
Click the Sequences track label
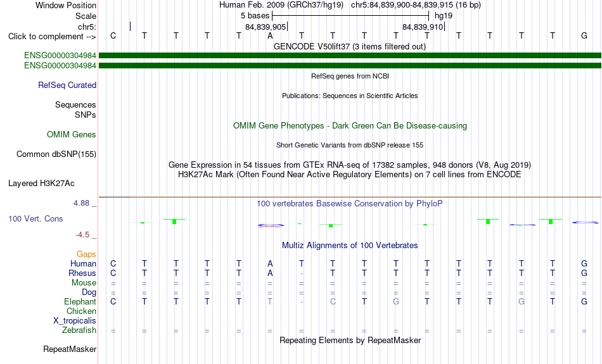click(x=75, y=104)
